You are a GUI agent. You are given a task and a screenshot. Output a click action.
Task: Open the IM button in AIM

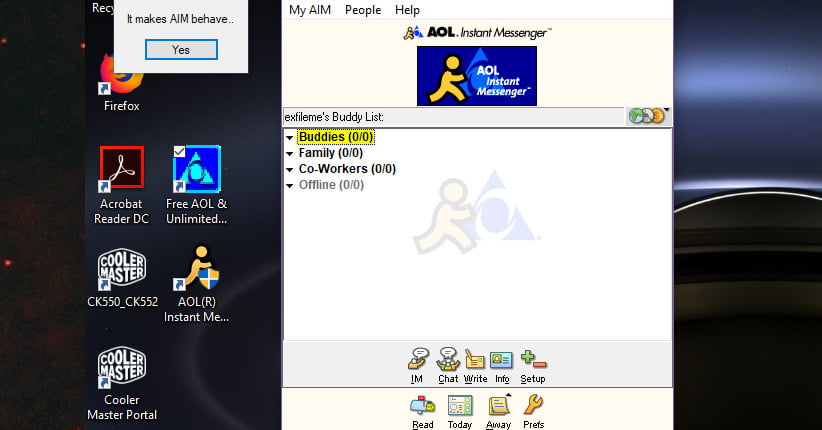pos(418,365)
